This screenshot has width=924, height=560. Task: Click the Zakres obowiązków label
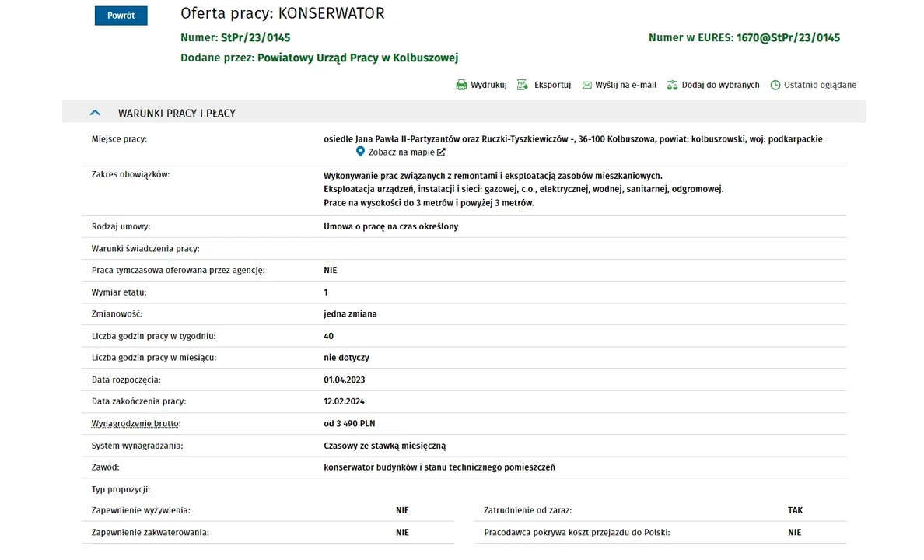[x=130, y=174]
